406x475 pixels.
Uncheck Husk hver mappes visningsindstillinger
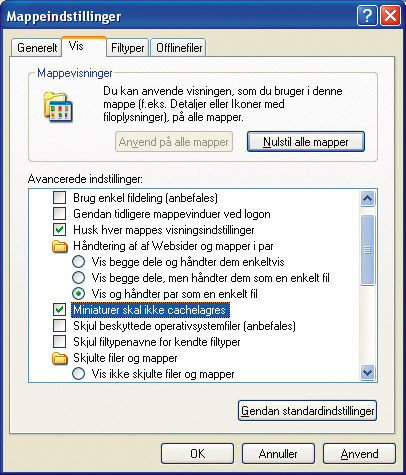pyautogui.click(x=60, y=230)
